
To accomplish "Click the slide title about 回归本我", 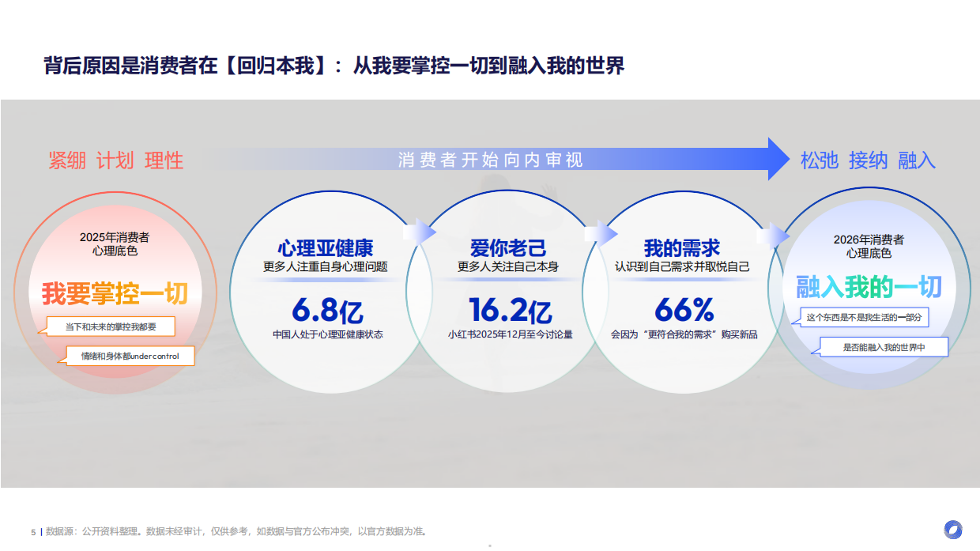I will point(334,66).
